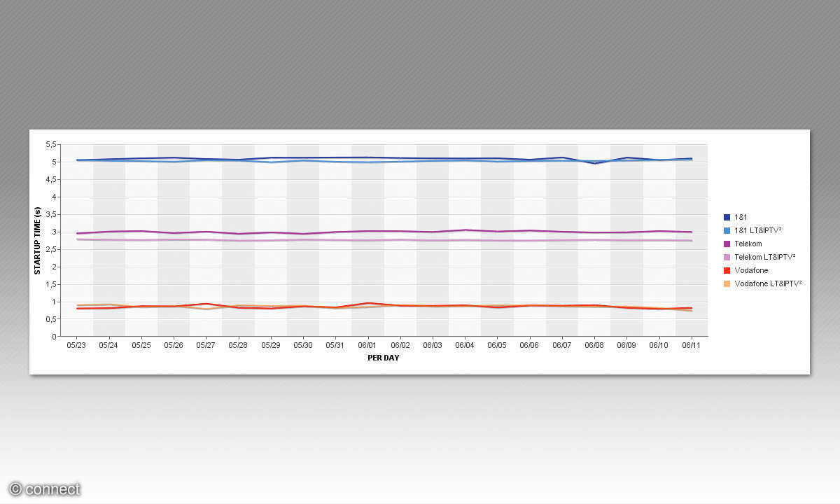Click the 05/31 date label
840x504 pixels.
[335, 345]
